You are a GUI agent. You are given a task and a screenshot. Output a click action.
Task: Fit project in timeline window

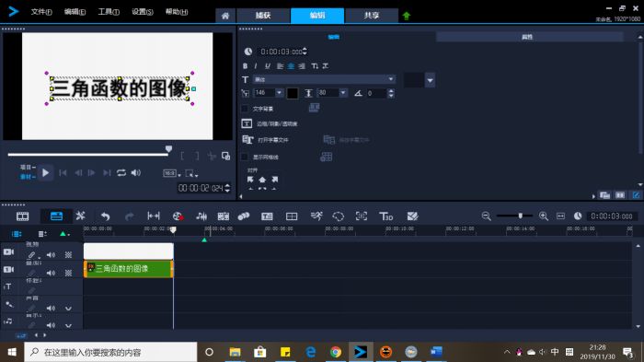coord(560,216)
